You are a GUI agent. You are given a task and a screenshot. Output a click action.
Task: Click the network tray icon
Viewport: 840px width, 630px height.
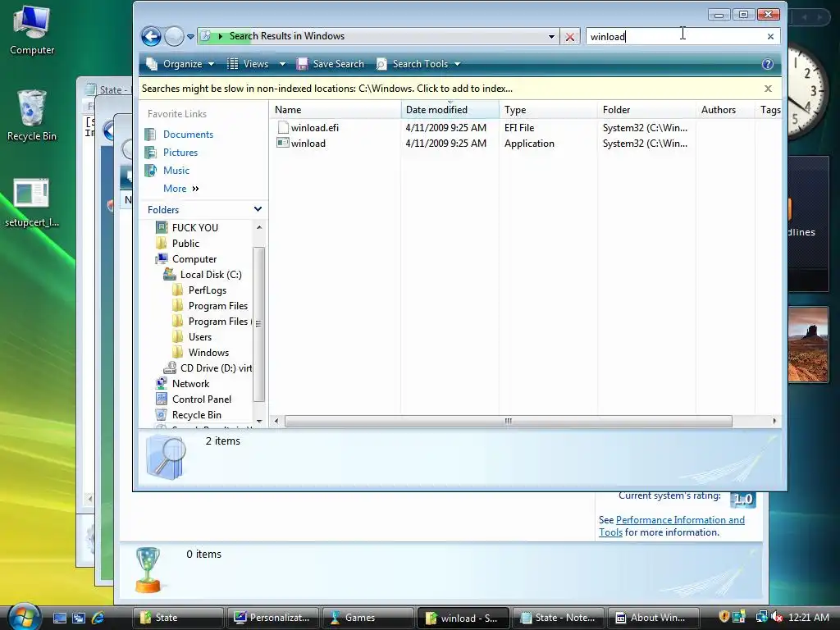tap(760, 618)
